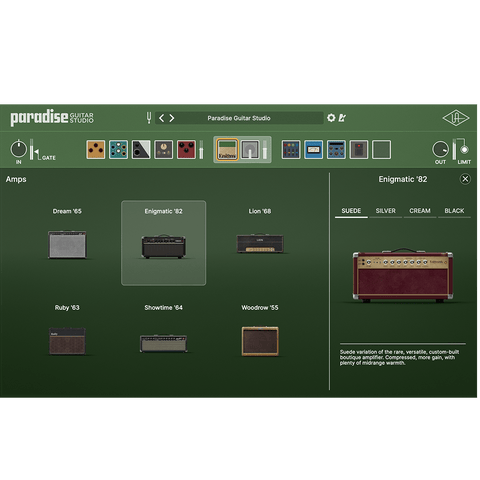Close the Enigmatic '82 detail panel
Image resolution: width=480 pixels, height=480 pixels.
pos(465,179)
